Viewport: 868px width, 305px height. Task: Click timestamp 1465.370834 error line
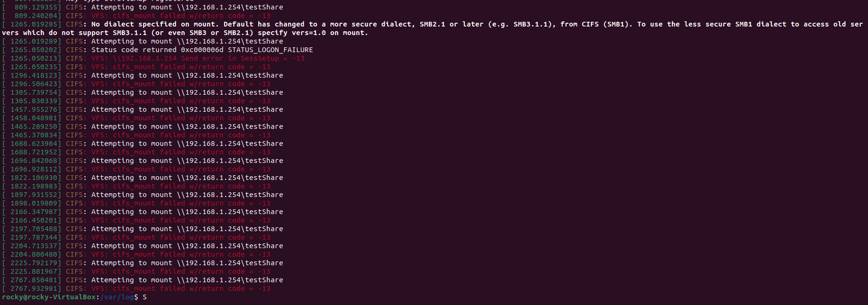pos(36,135)
